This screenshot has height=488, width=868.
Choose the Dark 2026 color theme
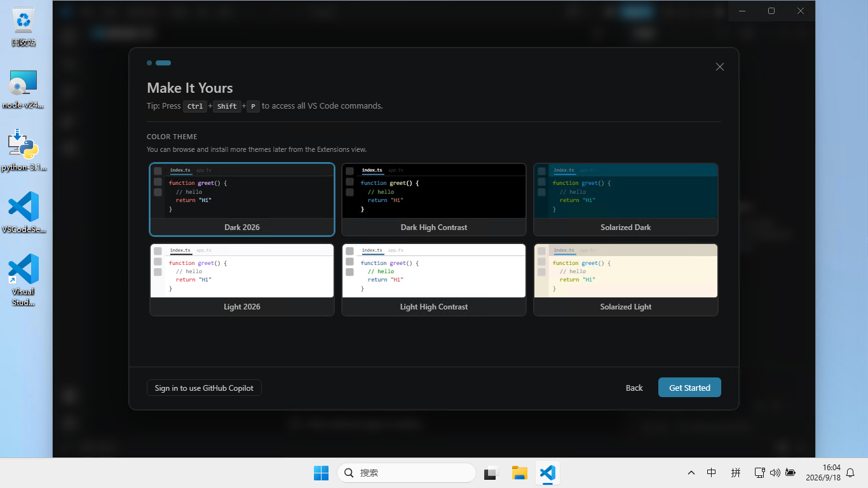242,200
